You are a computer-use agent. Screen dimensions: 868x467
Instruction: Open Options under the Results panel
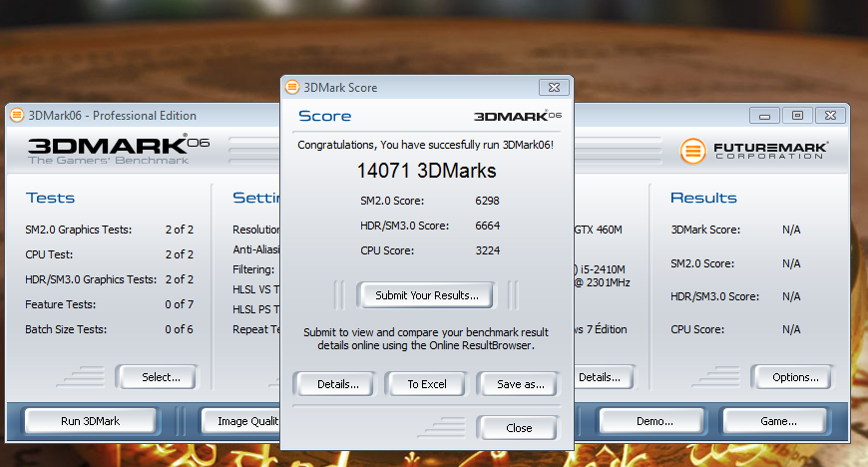pos(795,377)
